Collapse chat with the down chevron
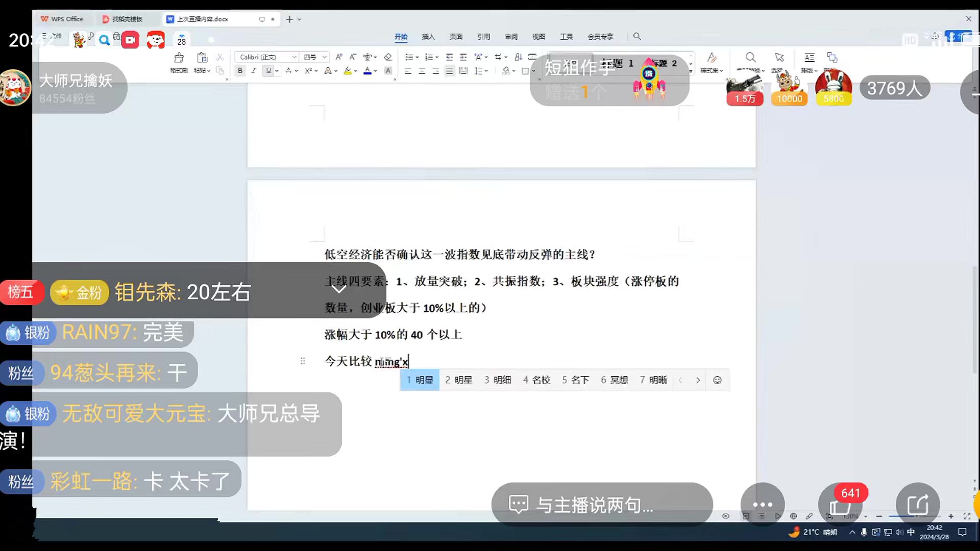The image size is (980, 551). pos(339,289)
